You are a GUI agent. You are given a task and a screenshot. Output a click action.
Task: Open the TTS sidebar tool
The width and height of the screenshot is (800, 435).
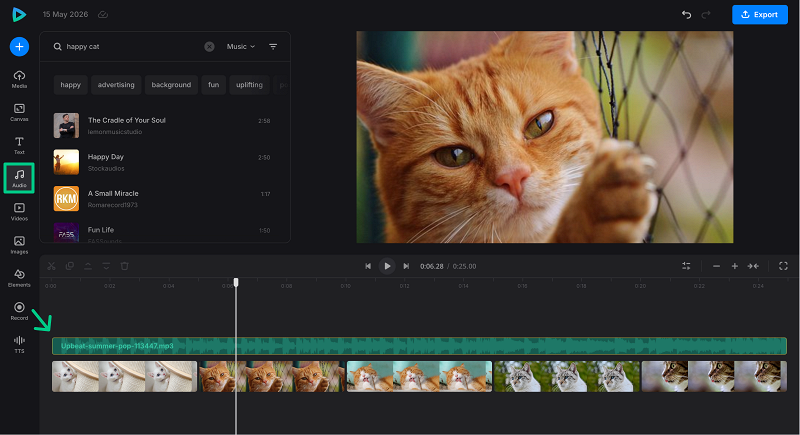(x=19, y=344)
